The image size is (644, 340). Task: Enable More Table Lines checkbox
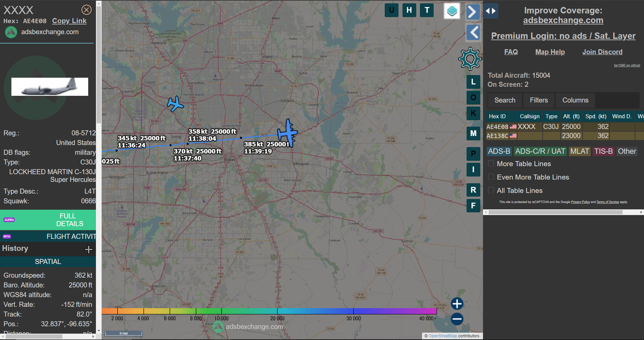[491, 163]
